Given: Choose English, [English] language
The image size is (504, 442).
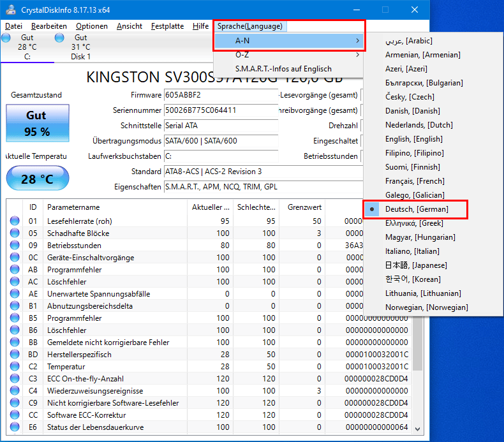Looking at the screenshot, I should [433, 139].
